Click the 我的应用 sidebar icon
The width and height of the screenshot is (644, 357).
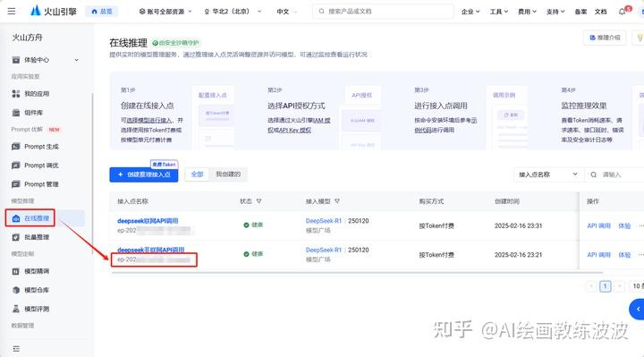click(x=16, y=94)
